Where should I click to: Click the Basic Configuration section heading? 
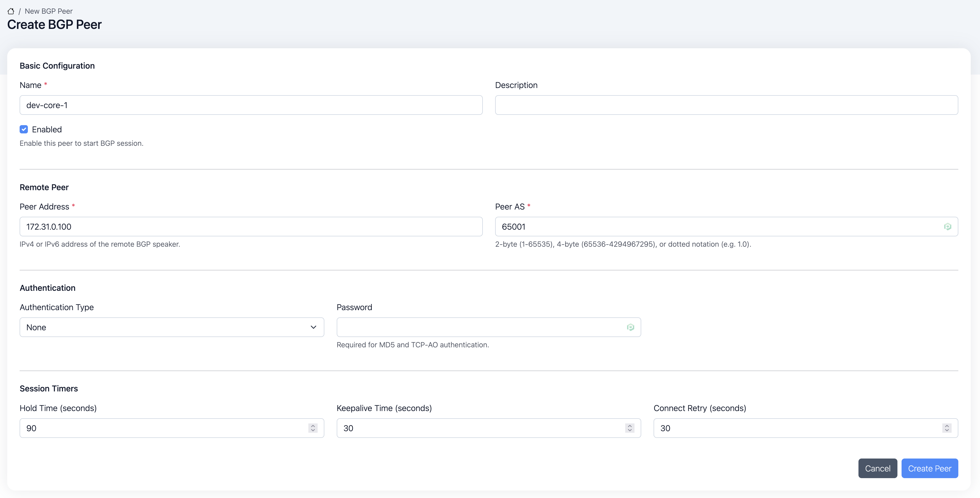(57, 66)
